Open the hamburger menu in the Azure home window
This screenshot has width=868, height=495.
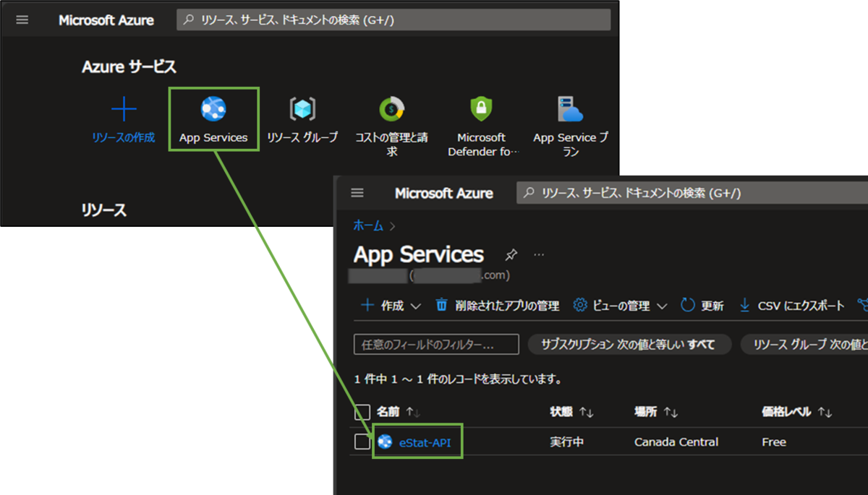22,20
